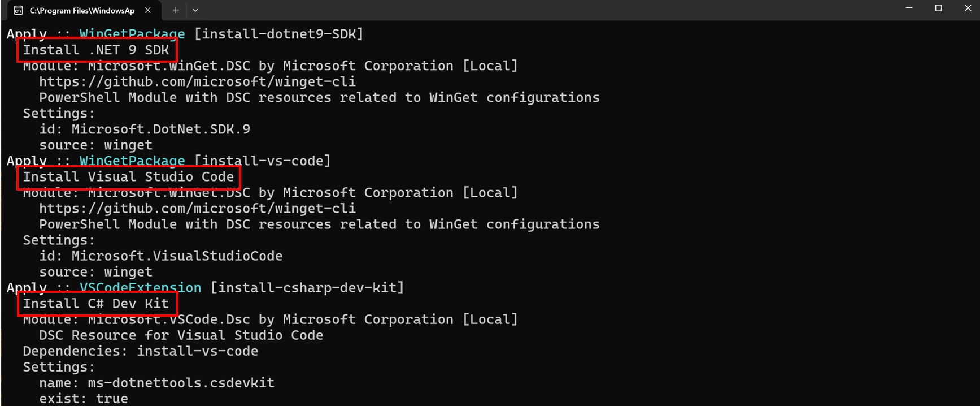
Task: Select the C:\Program Files\WindowsAp tab title
Action: 82,10
